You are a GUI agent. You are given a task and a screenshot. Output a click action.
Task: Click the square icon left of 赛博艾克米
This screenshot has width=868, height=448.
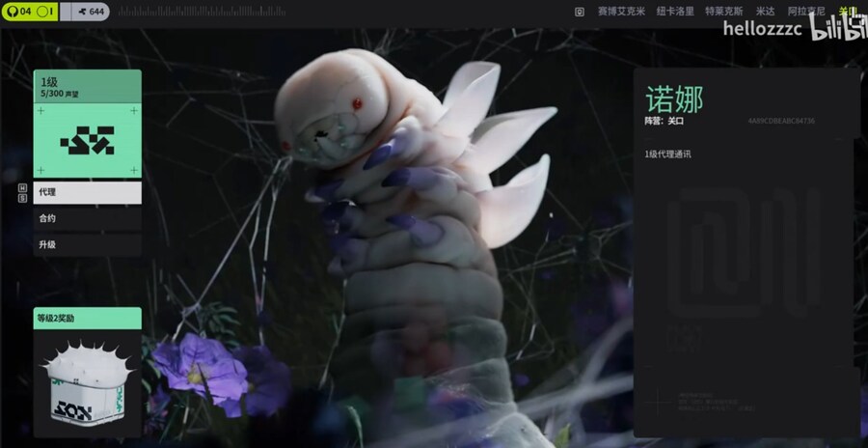[579, 12]
